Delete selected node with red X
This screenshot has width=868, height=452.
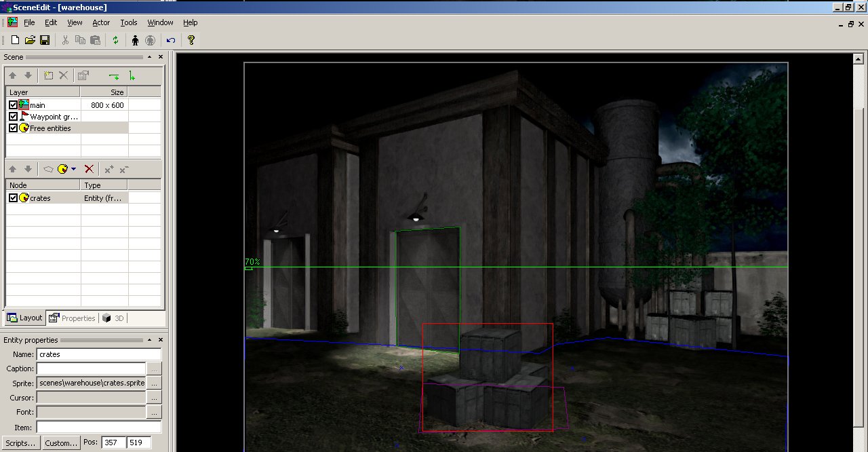coord(89,168)
